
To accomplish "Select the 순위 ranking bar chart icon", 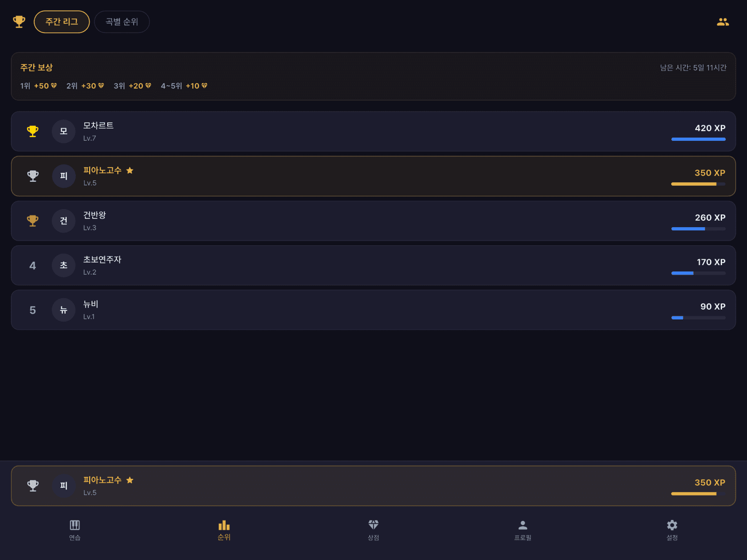I will [x=224, y=525].
